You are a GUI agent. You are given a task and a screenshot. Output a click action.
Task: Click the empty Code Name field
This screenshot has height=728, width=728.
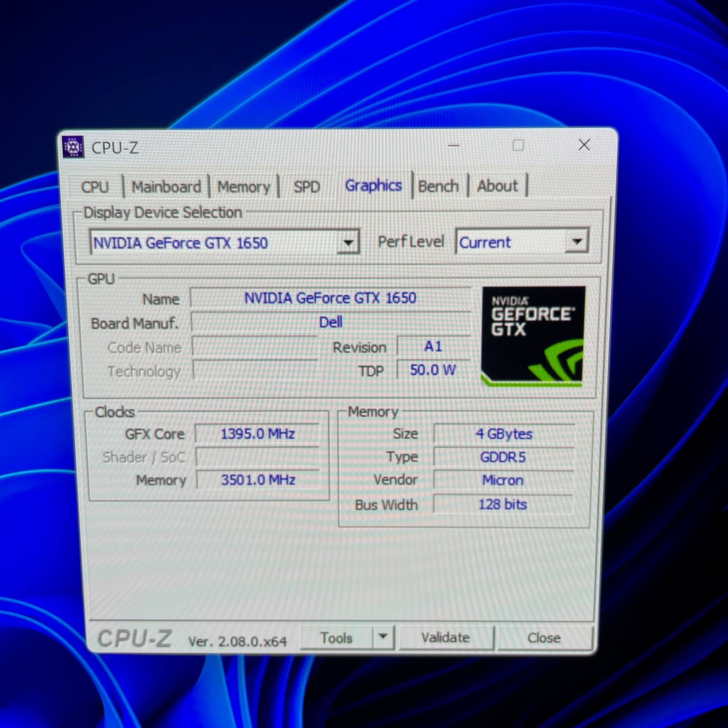point(255,346)
